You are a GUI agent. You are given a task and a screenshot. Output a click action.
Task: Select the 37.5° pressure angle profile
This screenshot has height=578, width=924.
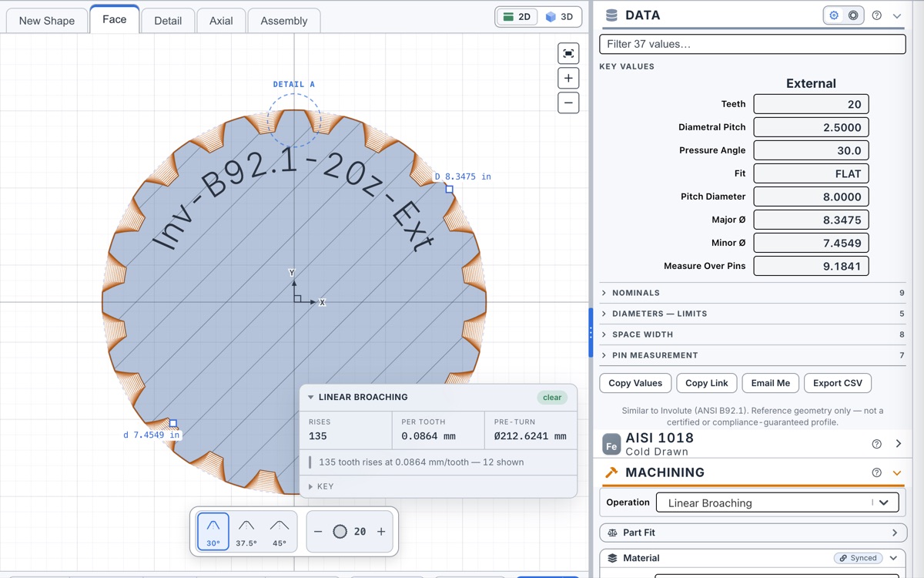[x=246, y=531]
